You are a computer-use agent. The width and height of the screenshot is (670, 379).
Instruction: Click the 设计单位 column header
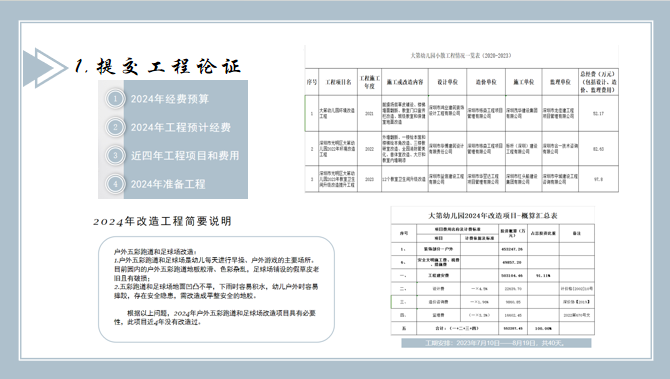click(447, 82)
